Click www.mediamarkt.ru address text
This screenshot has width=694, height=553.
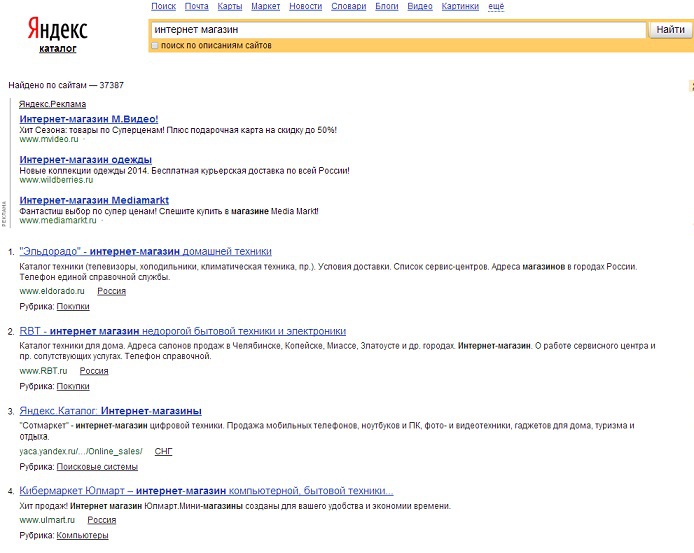pyautogui.click(x=58, y=220)
